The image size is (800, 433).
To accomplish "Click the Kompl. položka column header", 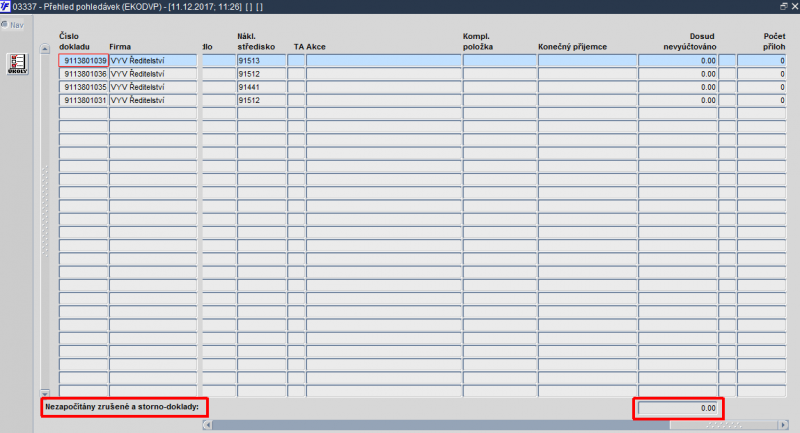I will pyautogui.click(x=478, y=41).
